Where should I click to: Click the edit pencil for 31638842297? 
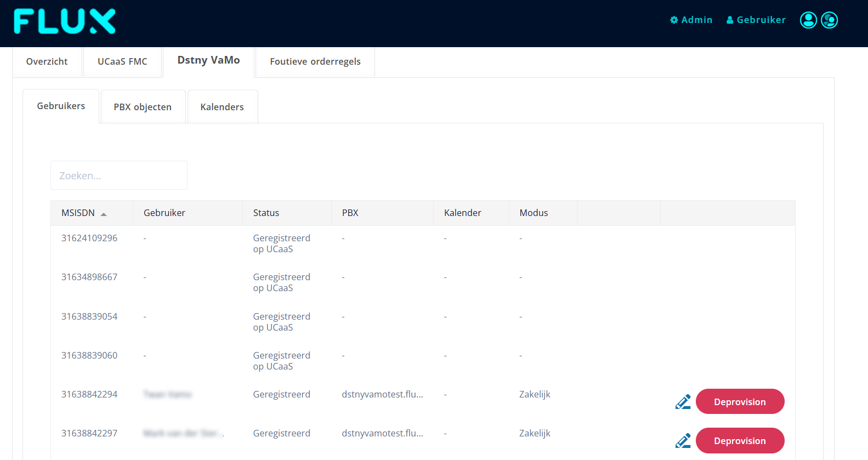(683, 441)
